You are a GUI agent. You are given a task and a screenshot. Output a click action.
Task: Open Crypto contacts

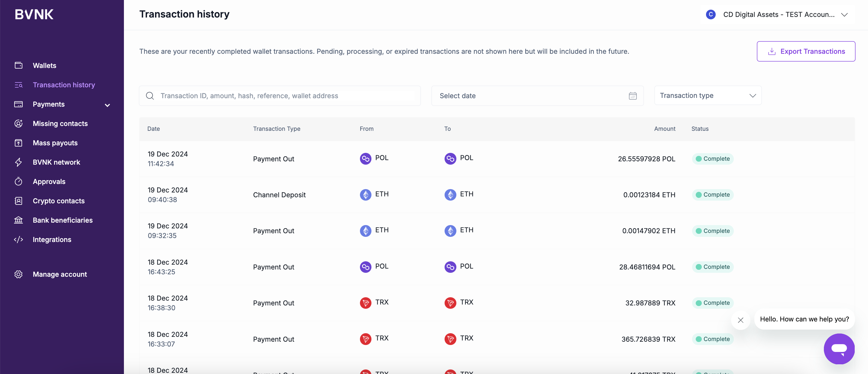(58, 201)
